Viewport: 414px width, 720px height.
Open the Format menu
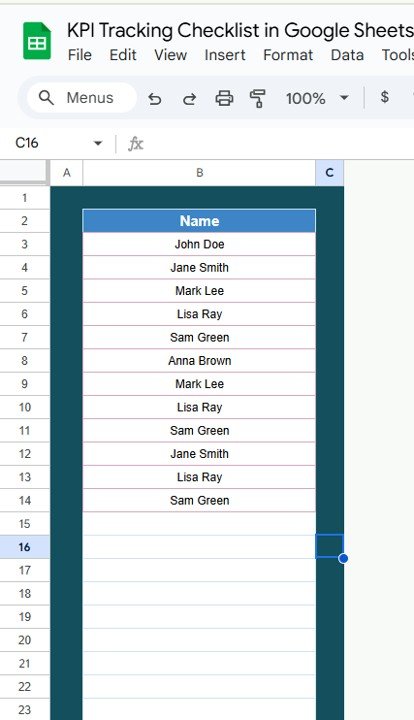tap(288, 55)
